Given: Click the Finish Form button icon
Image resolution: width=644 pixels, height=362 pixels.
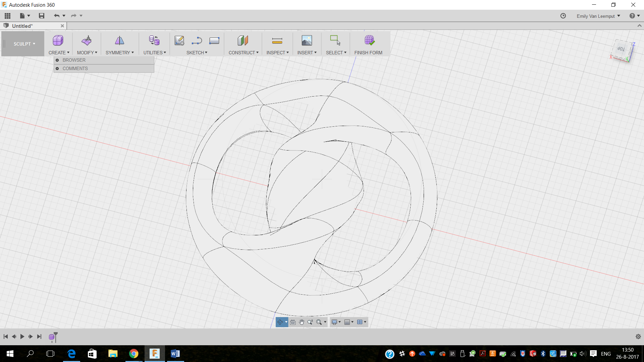Looking at the screenshot, I should coord(369,41).
